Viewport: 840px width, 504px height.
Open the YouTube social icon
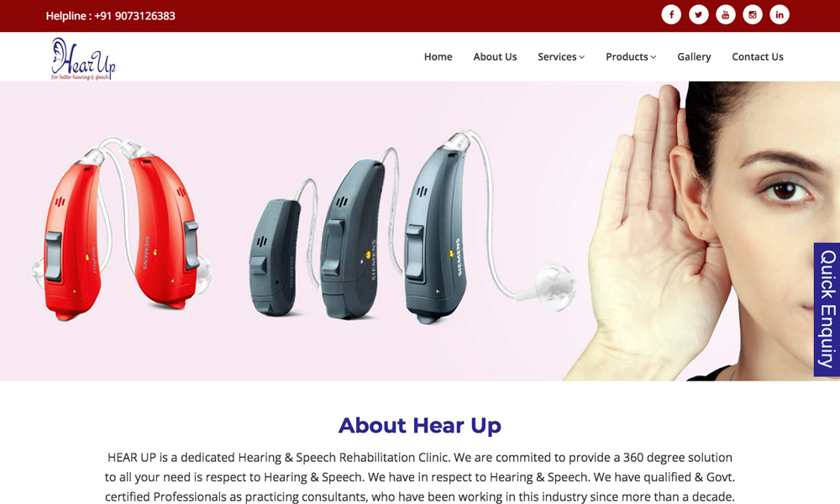click(x=726, y=14)
